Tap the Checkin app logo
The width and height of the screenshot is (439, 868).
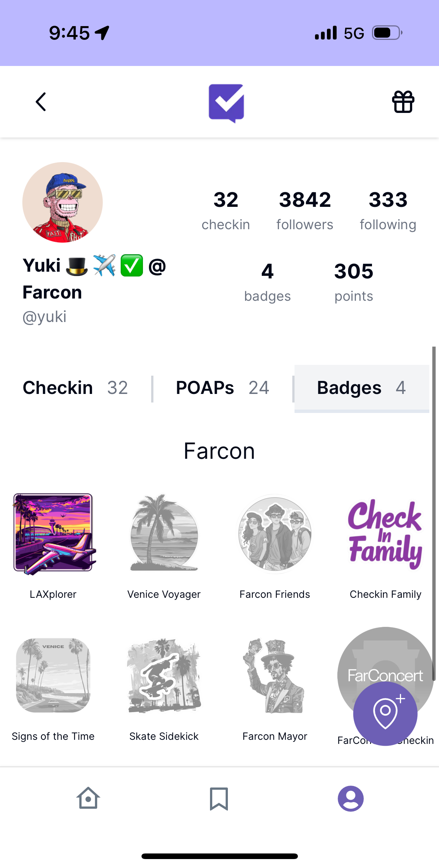tap(226, 103)
